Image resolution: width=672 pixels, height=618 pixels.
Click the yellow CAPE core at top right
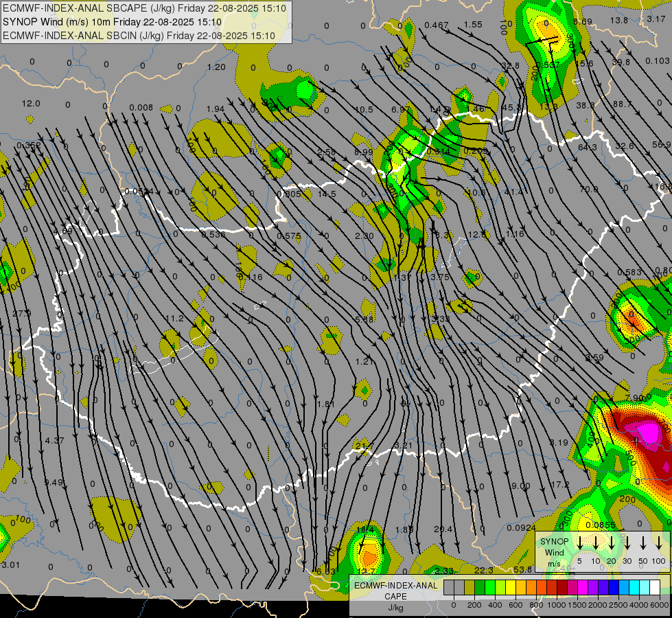pyautogui.click(x=547, y=31)
